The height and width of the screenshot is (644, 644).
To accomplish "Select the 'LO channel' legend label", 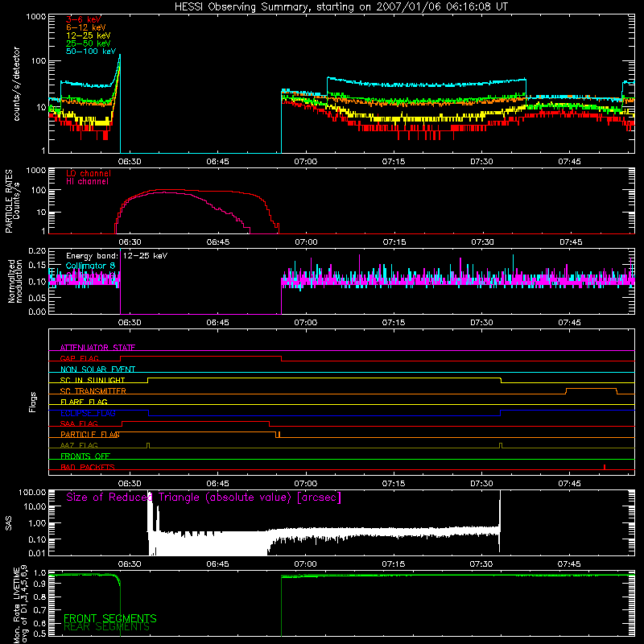I will 89,173.
